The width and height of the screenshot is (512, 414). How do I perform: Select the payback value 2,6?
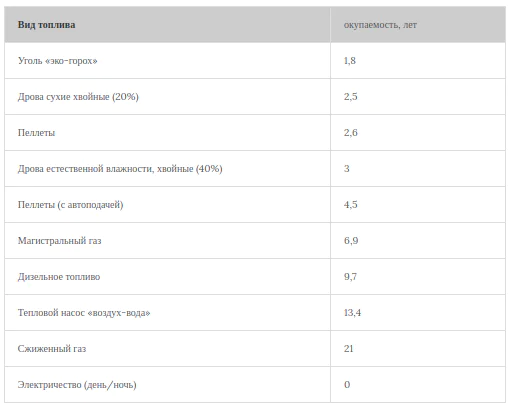350,133
